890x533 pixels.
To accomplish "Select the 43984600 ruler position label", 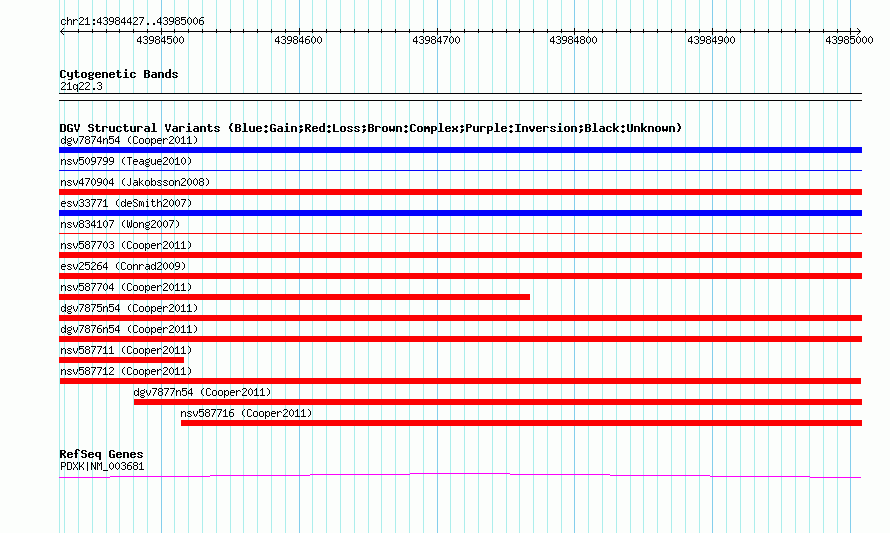I will 298,40.
